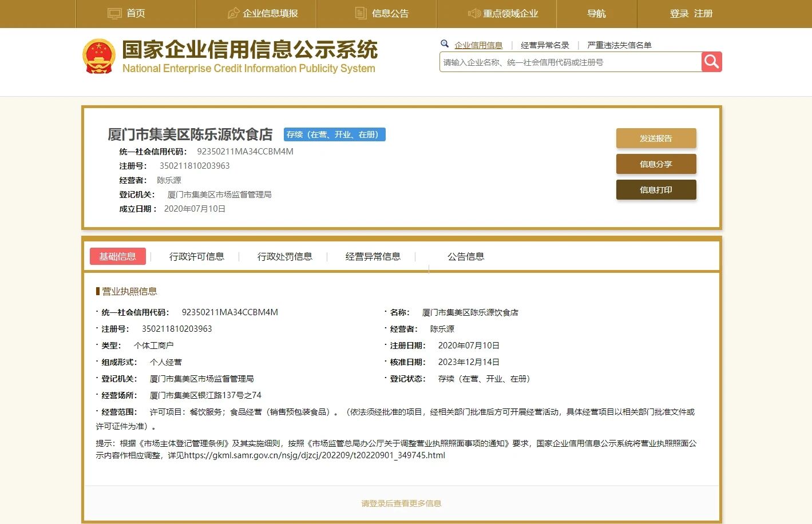Select the 严重违法失信名单 search category

pyautogui.click(x=619, y=45)
